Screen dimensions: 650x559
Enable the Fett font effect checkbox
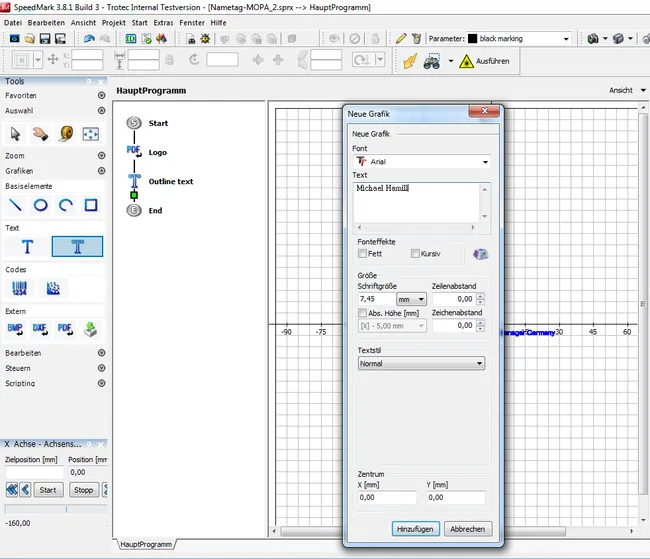(x=362, y=254)
